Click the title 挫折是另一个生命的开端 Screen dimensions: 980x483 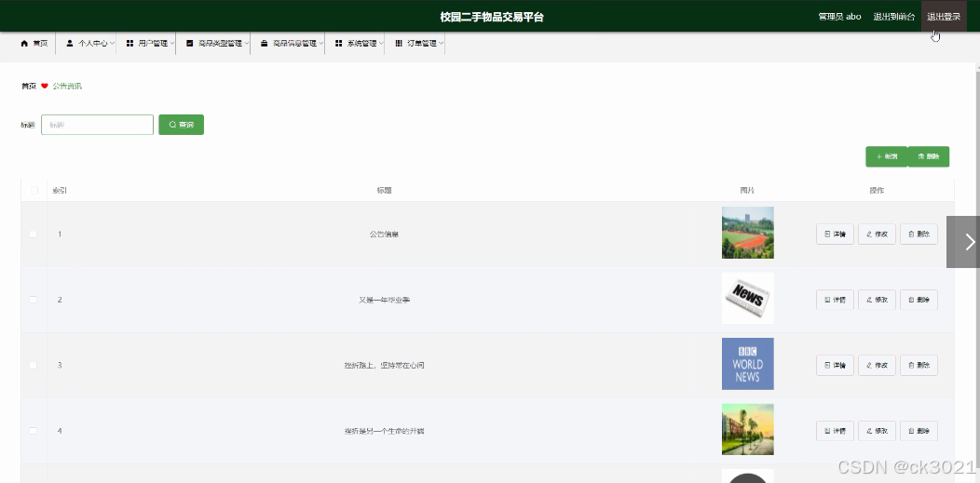384,431
